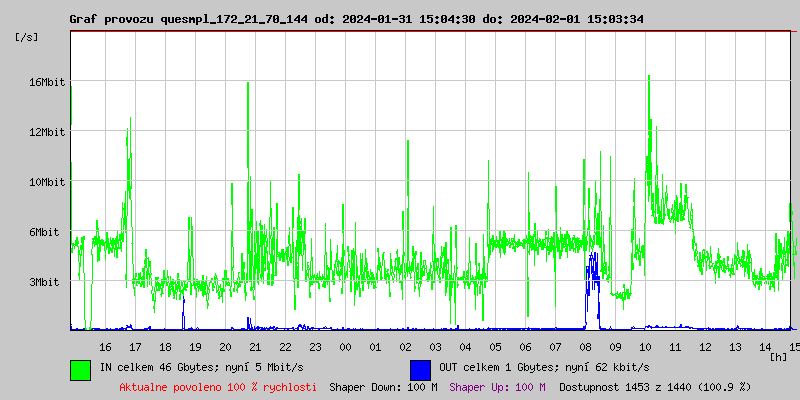Click the 3Mbit y-axis label
The image size is (800, 400).
(x=46, y=282)
